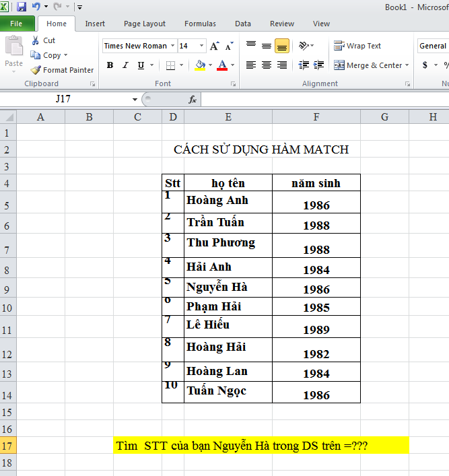Switch to the Review tab
Screen dimensions: 449x476
click(x=282, y=24)
